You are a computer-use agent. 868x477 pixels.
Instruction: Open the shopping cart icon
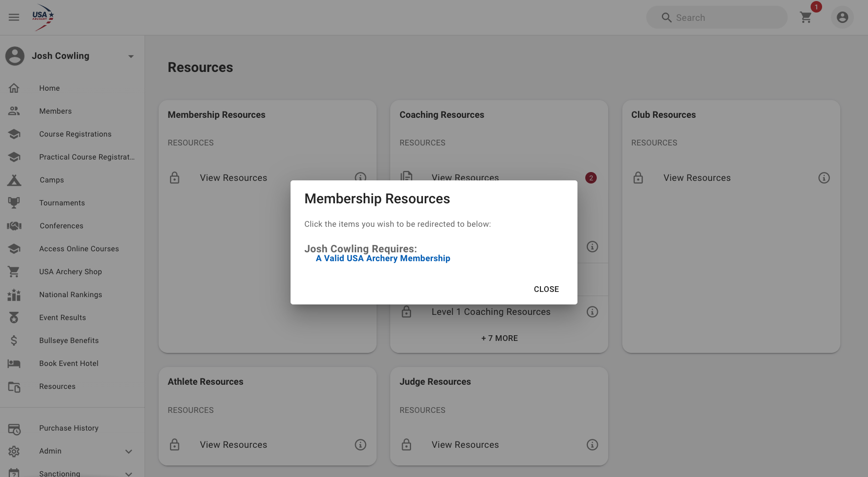806,17
